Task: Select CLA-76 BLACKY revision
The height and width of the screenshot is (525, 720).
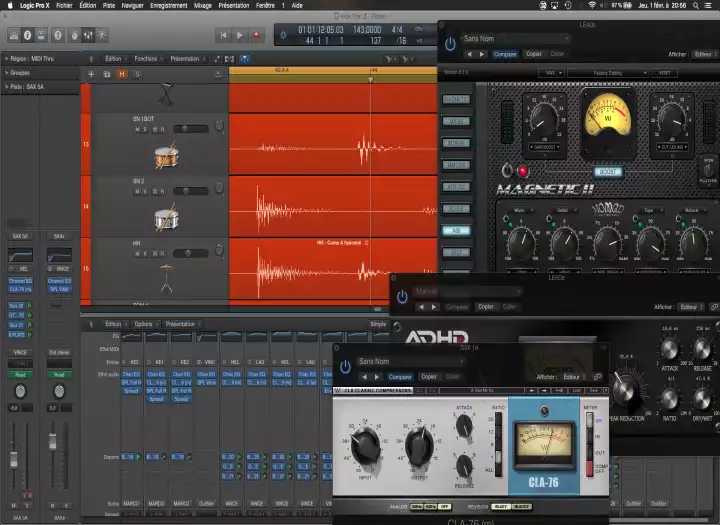Action: point(521,506)
